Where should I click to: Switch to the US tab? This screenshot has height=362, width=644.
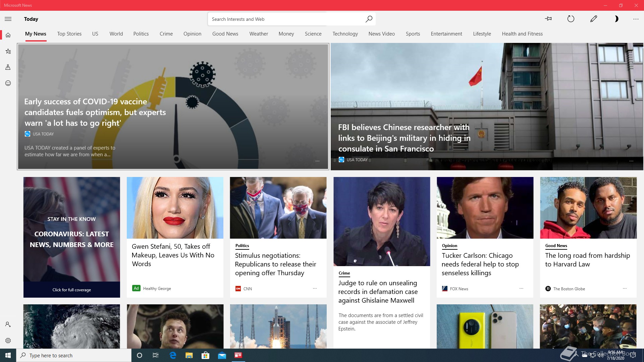(x=95, y=34)
